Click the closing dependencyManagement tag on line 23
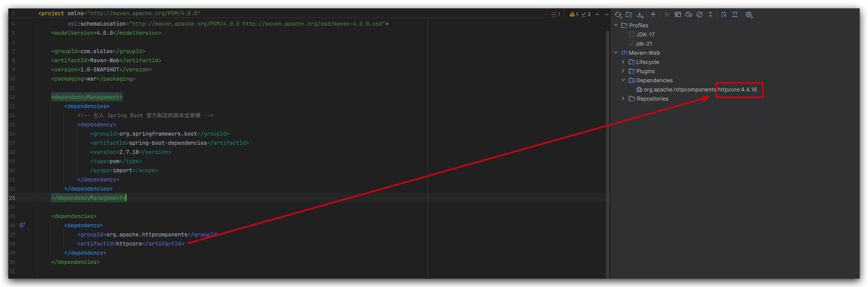This screenshot has width=868, height=287. tap(88, 198)
